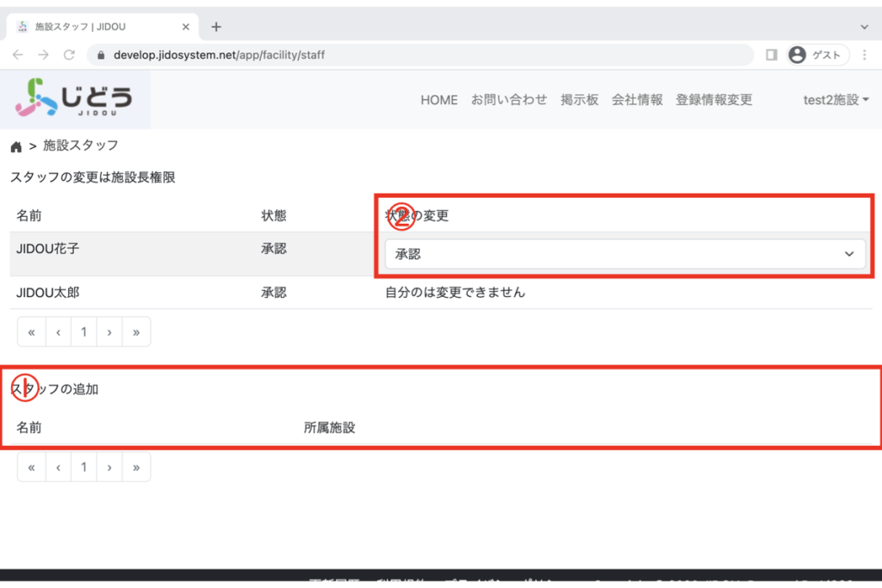The height and width of the screenshot is (588, 882).
Task: Click the address bar URL field
Action: pyautogui.click(x=422, y=54)
